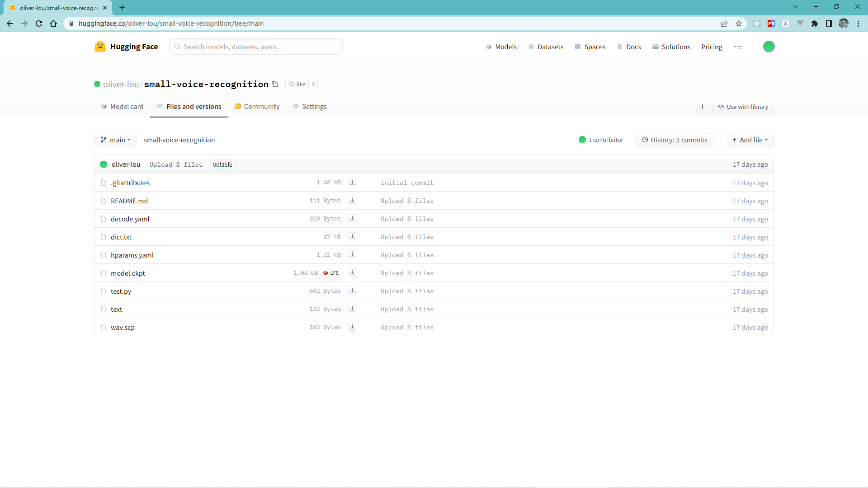
Task: Open the browser tab search chevron
Action: [x=795, y=6]
